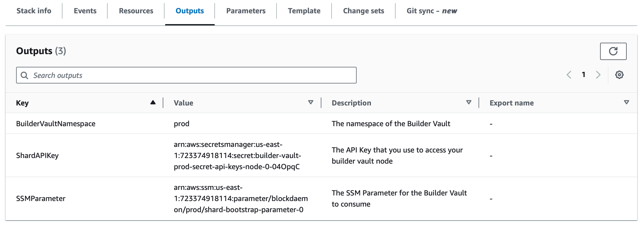
Task: Click the SSMParameter row key
Action: click(x=41, y=199)
